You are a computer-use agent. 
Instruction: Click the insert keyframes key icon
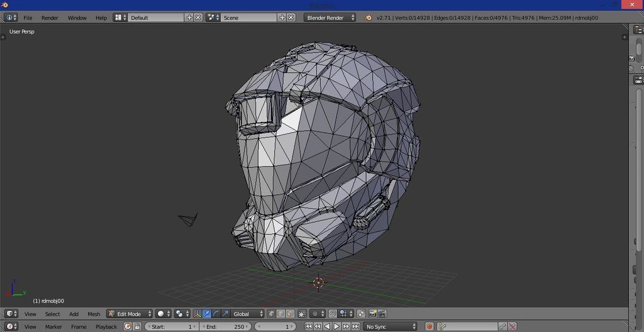tap(502, 327)
